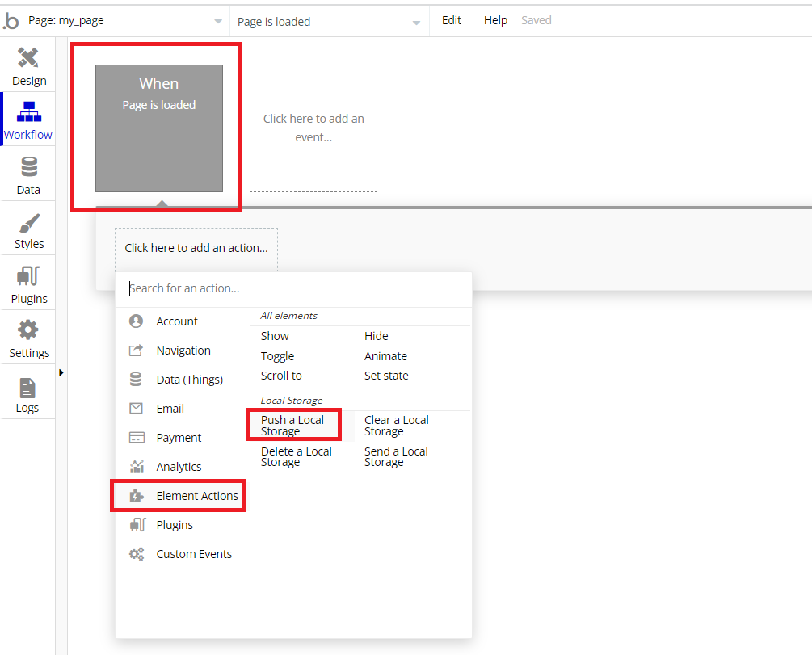Select the Plugins category icon in action menu
Screen dimensions: 812x655
pyautogui.click(x=137, y=524)
